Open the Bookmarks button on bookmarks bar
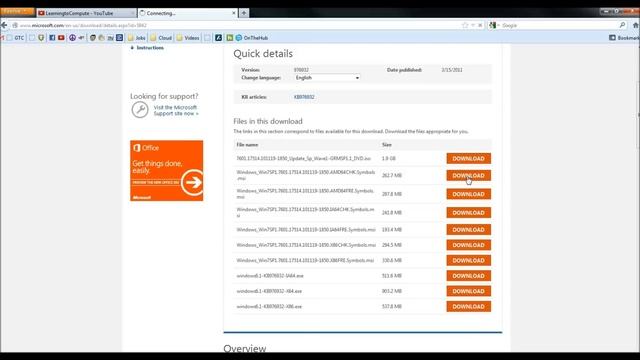Screen dimensions: 640x360 624,38
